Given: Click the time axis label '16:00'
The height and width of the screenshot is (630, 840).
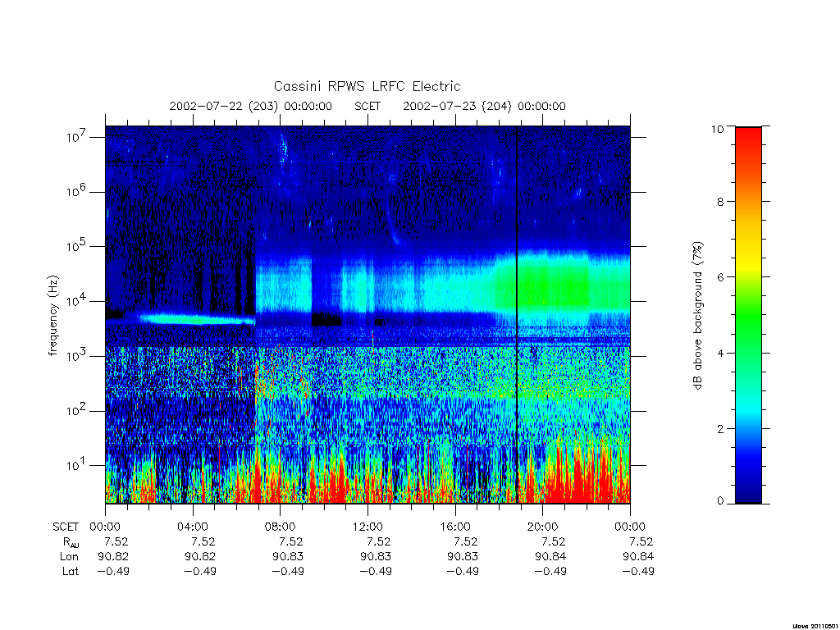Looking at the screenshot, I should click(455, 527).
